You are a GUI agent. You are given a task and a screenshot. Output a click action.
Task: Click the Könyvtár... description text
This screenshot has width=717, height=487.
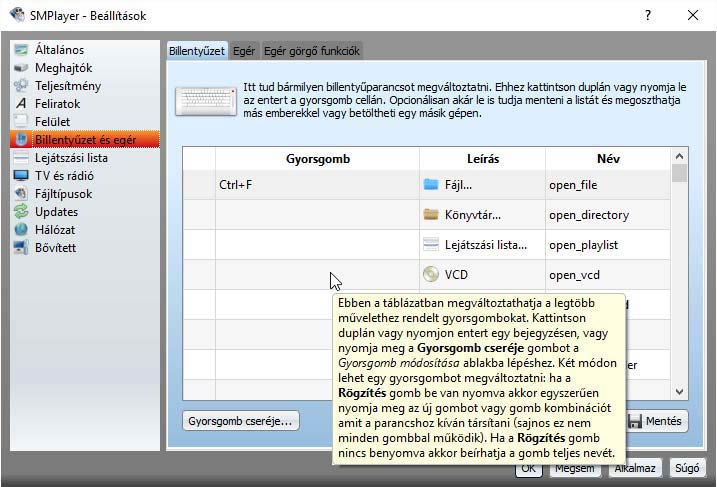[x=473, y=215]
